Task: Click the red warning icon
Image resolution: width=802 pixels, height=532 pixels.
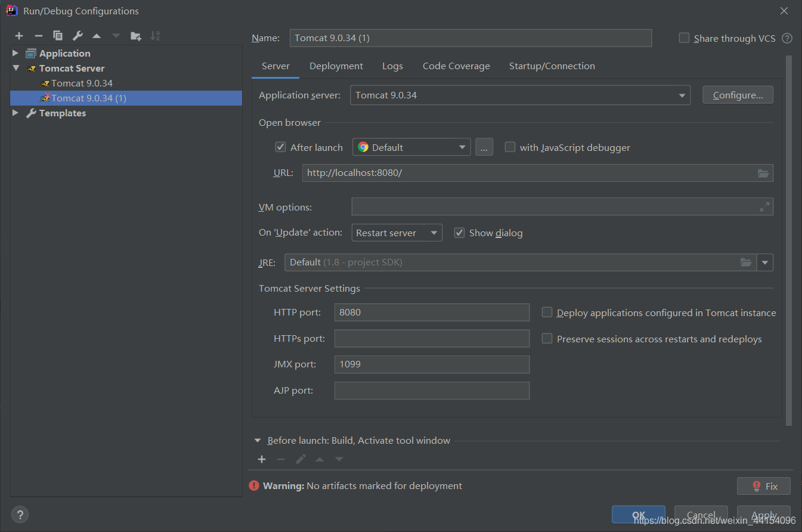Action: click(255, 485)
